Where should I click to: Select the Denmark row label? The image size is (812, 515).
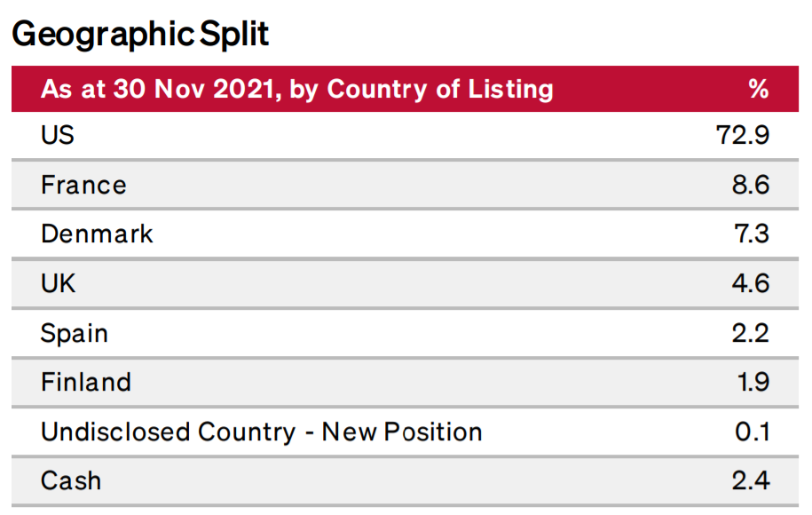click(x=97, y=234)
